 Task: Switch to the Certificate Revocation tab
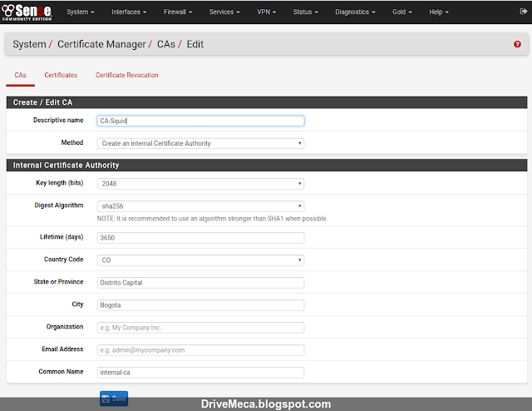point(127,75)
